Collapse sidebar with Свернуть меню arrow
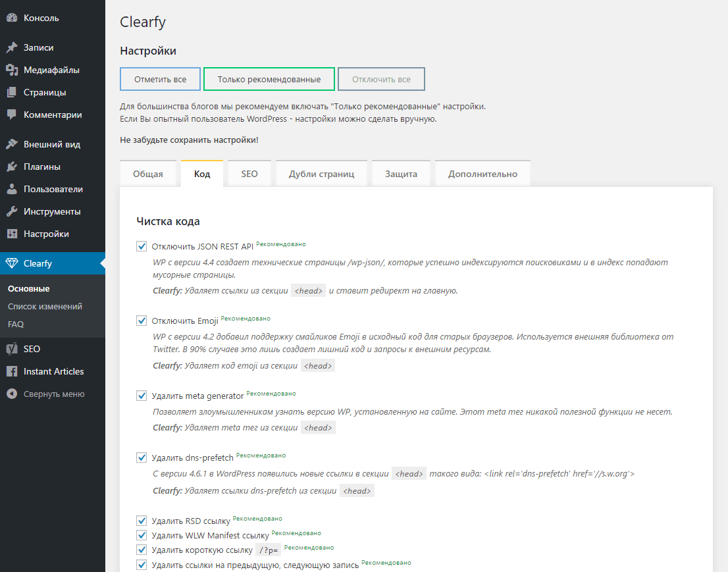 [x=12, y=394]
